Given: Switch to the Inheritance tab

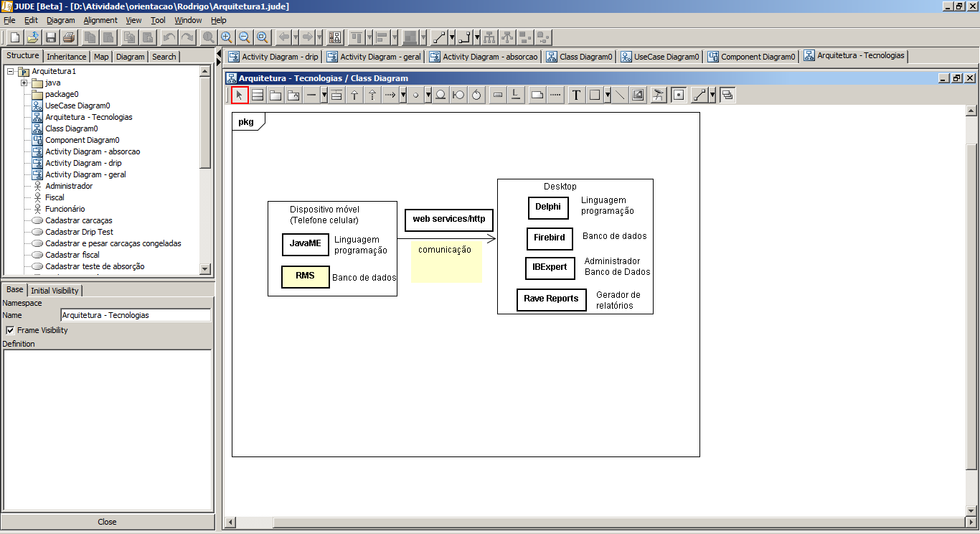Looking at the screenshot, I should 67,57.
